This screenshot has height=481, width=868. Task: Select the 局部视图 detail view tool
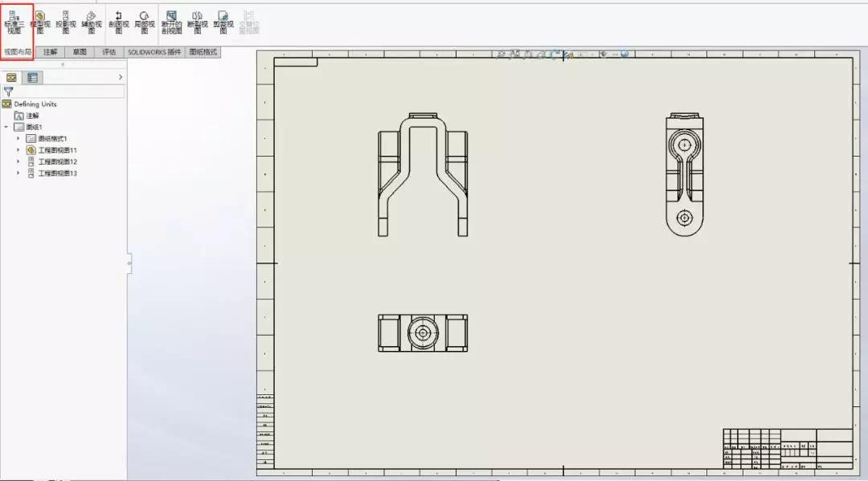click(144, 22)
